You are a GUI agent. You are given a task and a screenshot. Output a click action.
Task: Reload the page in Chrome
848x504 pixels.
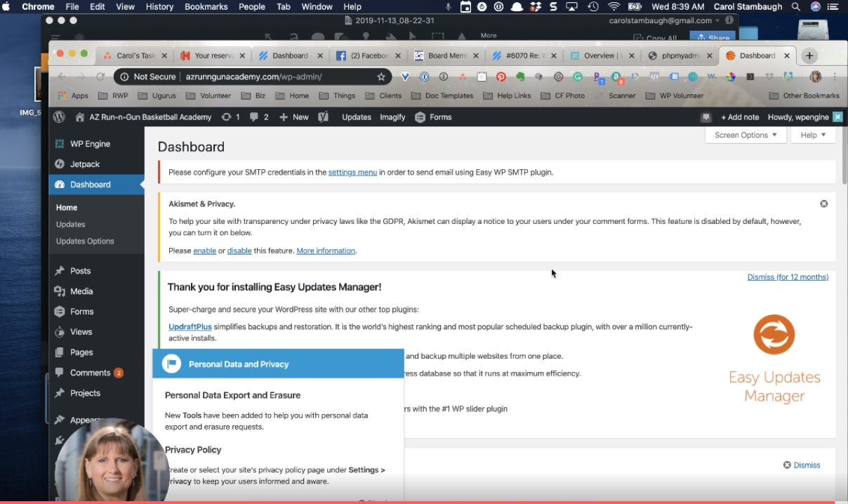100,77
